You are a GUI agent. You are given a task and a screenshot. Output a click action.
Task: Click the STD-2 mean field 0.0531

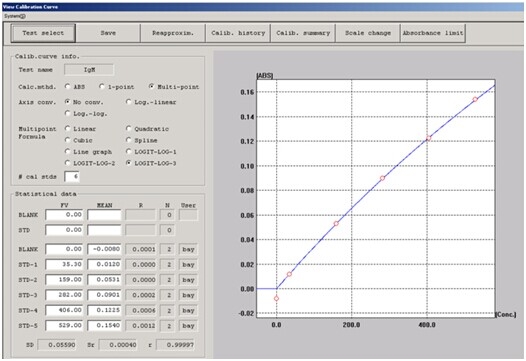[x=104, y=280]
